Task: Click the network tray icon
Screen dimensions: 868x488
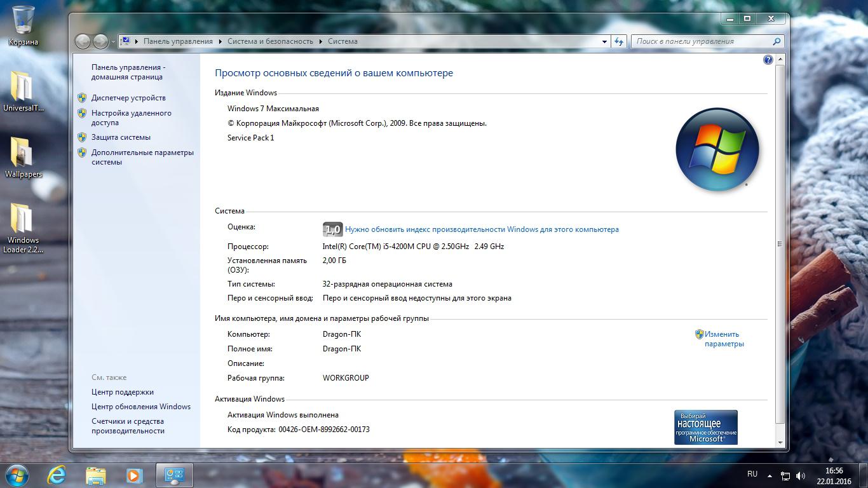Action: (785, 475)
